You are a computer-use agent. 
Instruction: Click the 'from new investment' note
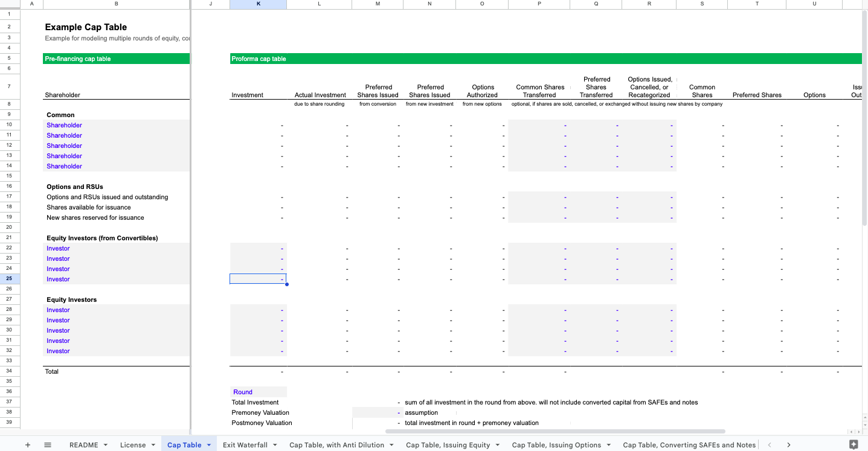pyautogui.click(x=429, y=104)
